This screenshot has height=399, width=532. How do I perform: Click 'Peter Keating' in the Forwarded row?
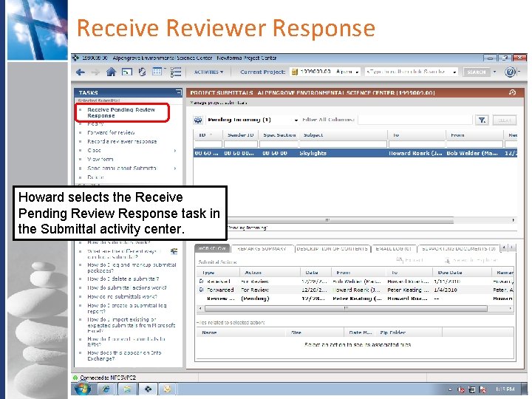pos(408,290)
